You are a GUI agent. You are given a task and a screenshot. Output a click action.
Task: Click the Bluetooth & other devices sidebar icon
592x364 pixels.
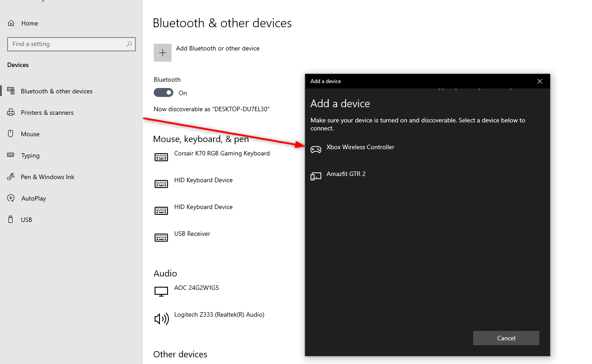point(11,91)
